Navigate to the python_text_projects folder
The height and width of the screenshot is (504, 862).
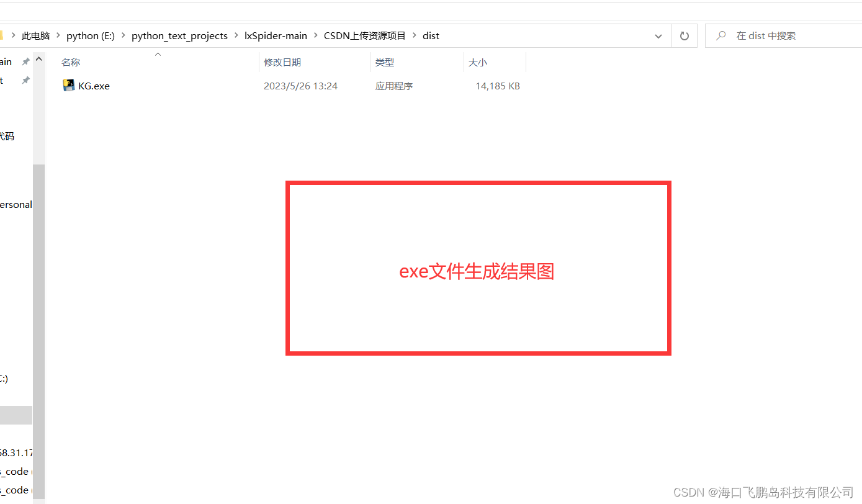pos(179,35)
